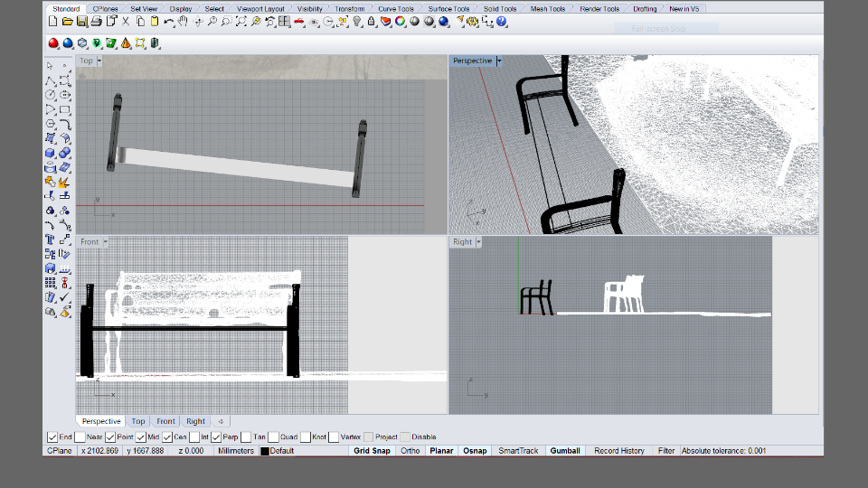The width and height of the screenshot is (868, 488).
Task: Select the Pan view hand tool
Action: coord(183,21)
